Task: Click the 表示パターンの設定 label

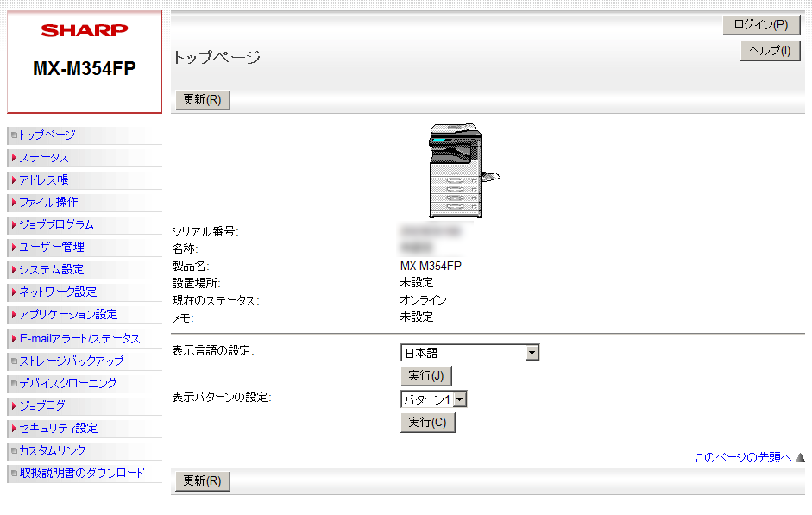Action: tap(222, 398)
